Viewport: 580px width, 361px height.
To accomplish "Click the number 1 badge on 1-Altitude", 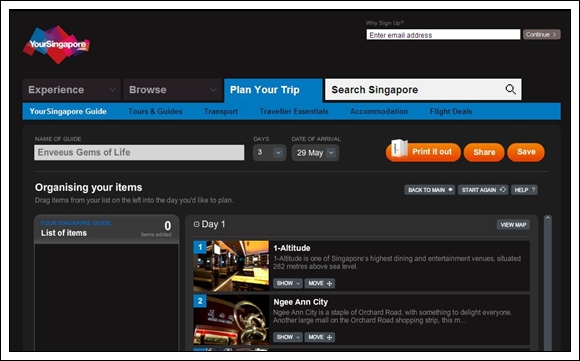I will click(200, 247).
